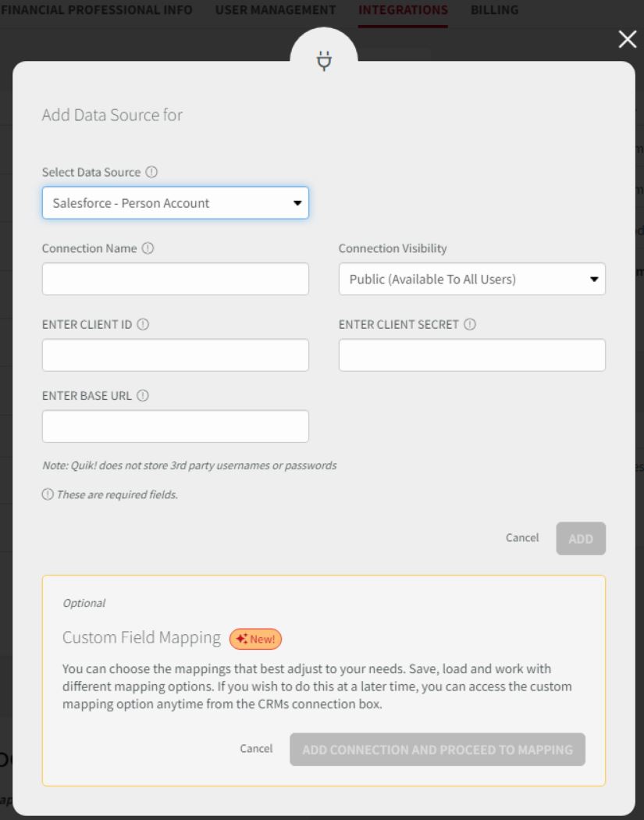The height and width of the screenshot is (820, 644).
Task: Click info icon next to Select Data Source
Action: point(151,172)
